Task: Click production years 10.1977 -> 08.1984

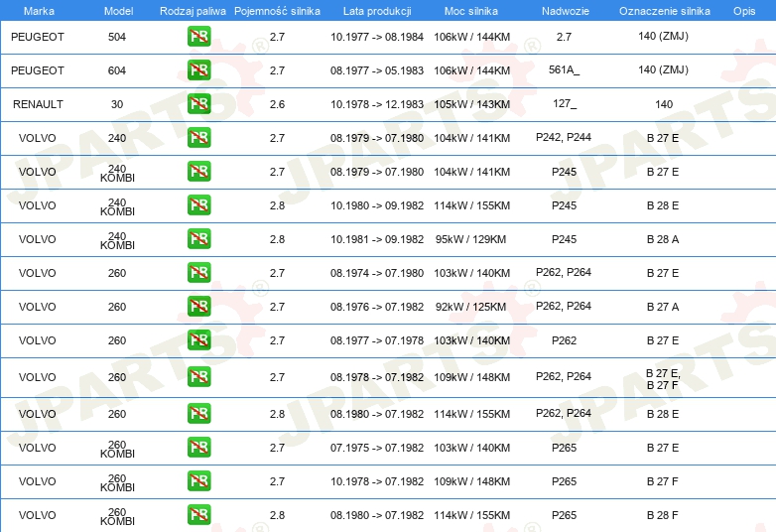Action: [x=377, y=37]
